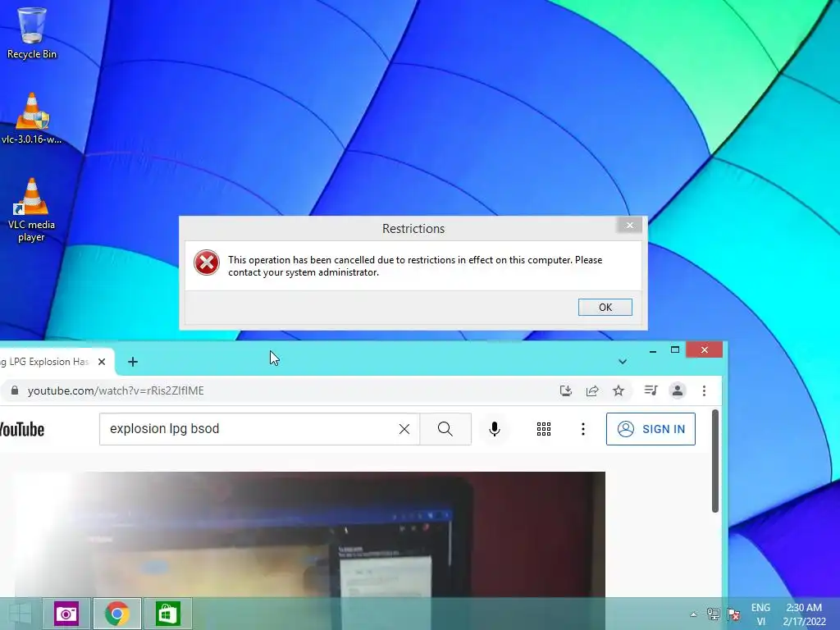Open the Windows Store taskbar icon

(167, 614)
